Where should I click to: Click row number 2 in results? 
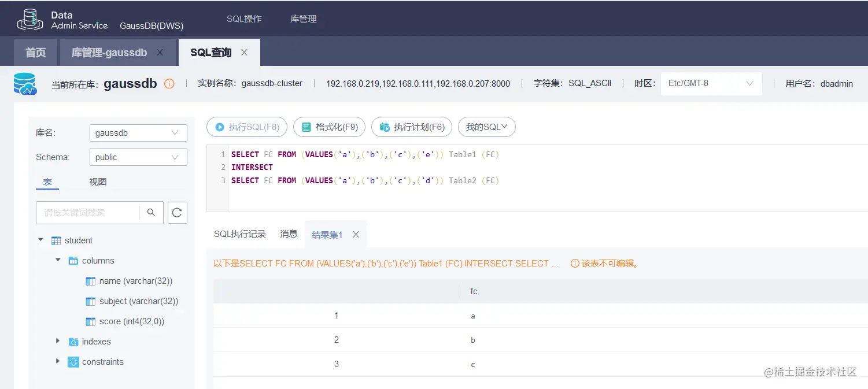coord(337,340)
